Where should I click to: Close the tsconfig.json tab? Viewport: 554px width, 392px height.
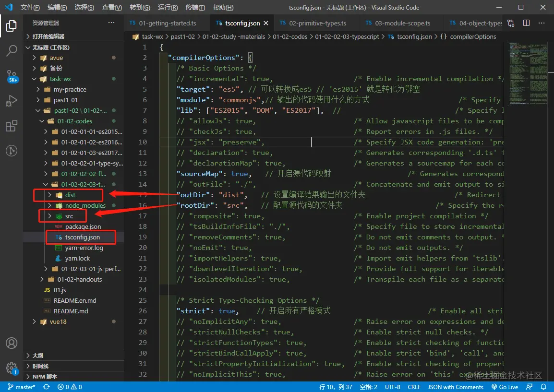click(266, 23)
